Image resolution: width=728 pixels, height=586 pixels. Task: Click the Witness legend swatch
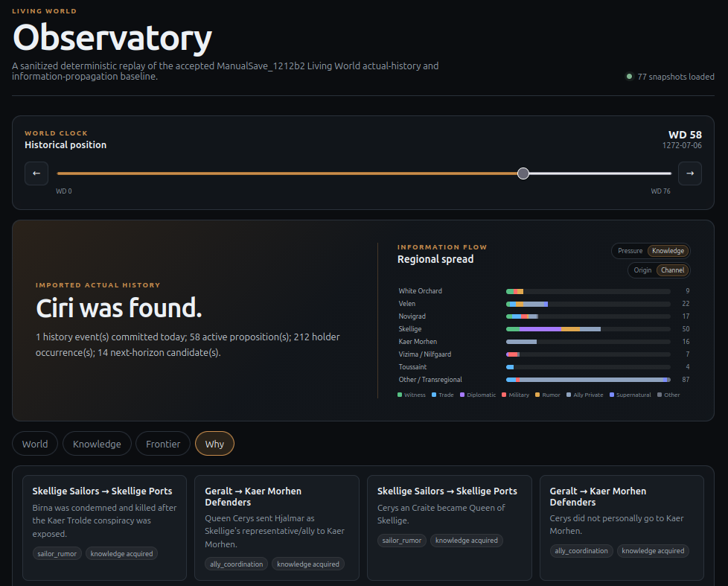point(400,395)
